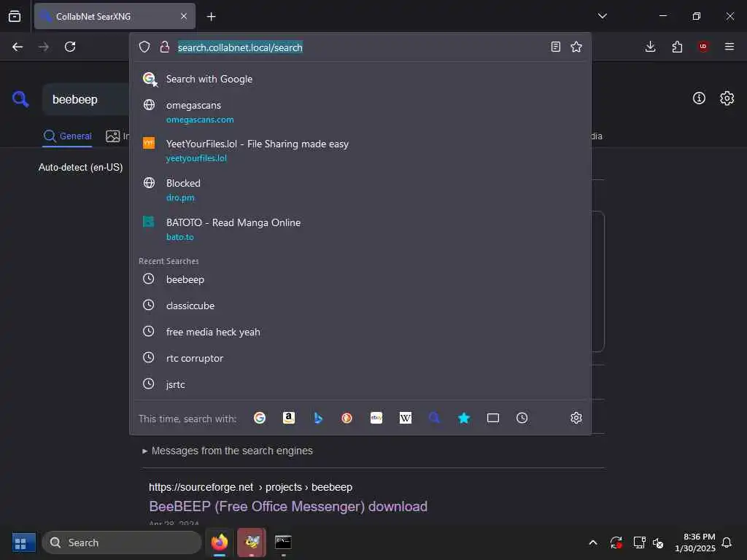Search this time with Wikipedia icon
Viewport: 747px width, 560px height.
(x=406, y=418)
